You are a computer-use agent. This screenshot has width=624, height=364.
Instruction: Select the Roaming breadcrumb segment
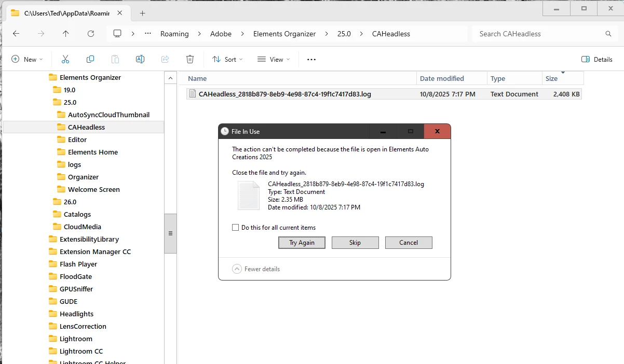[174, 34]
